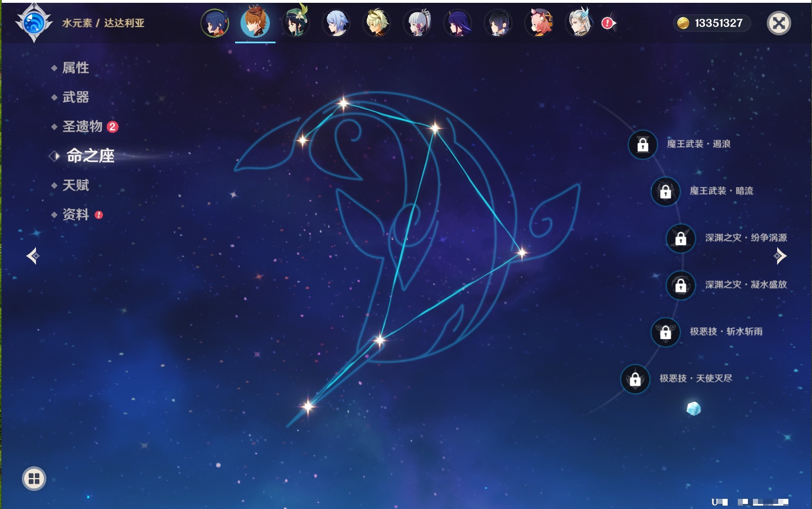Click the Hydro element emblem
Viewport: 812px width, 509px height.
[x=34, y=23]
